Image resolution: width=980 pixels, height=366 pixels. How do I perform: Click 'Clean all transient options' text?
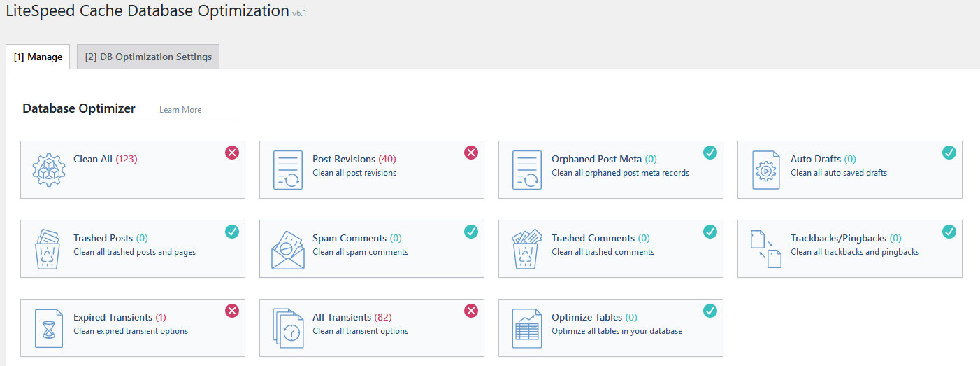coord(360,331)
